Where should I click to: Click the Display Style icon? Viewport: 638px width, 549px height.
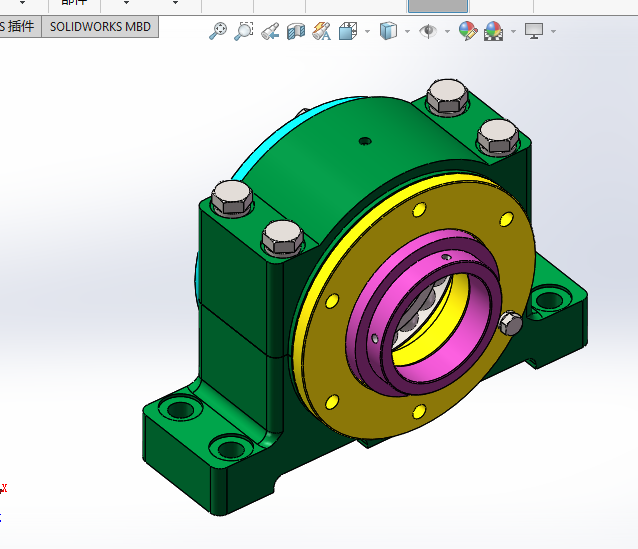tap(388, 31)
